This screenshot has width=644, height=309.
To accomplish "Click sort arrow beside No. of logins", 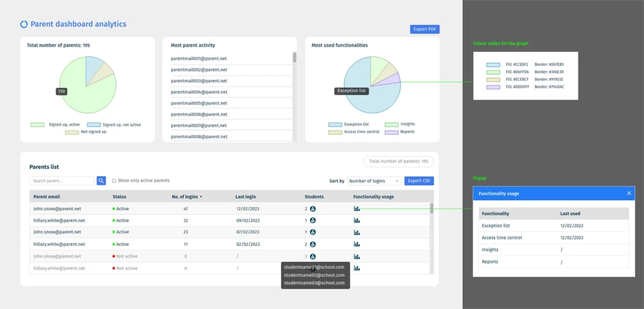I will (201, 197).
